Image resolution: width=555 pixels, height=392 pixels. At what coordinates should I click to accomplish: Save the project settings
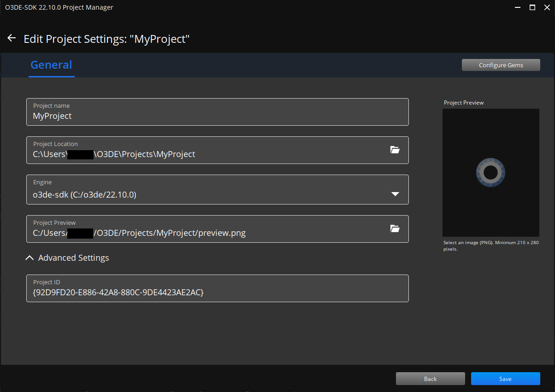[x=505, y=378]
